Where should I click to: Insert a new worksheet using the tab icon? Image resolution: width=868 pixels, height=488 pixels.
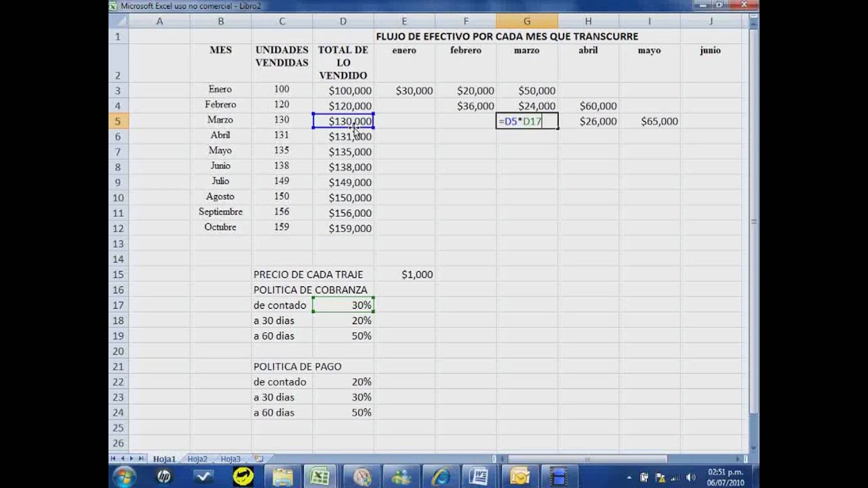click(259, 459)
